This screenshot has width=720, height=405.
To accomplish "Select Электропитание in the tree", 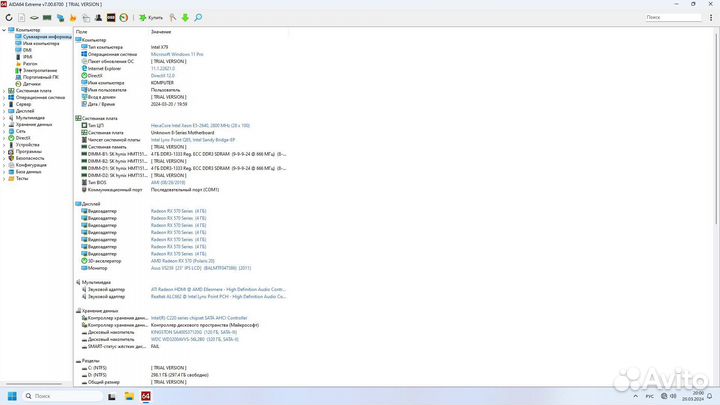I will coord(36,70).
